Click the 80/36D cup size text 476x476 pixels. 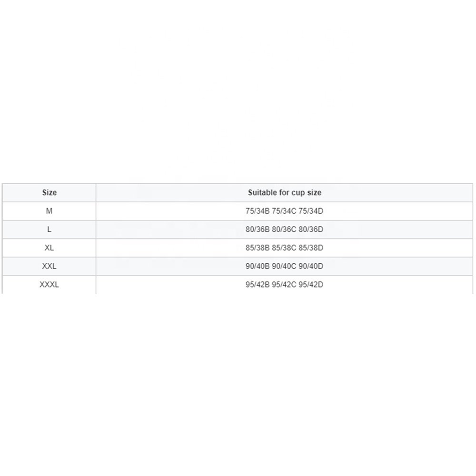tap(311, 229)
